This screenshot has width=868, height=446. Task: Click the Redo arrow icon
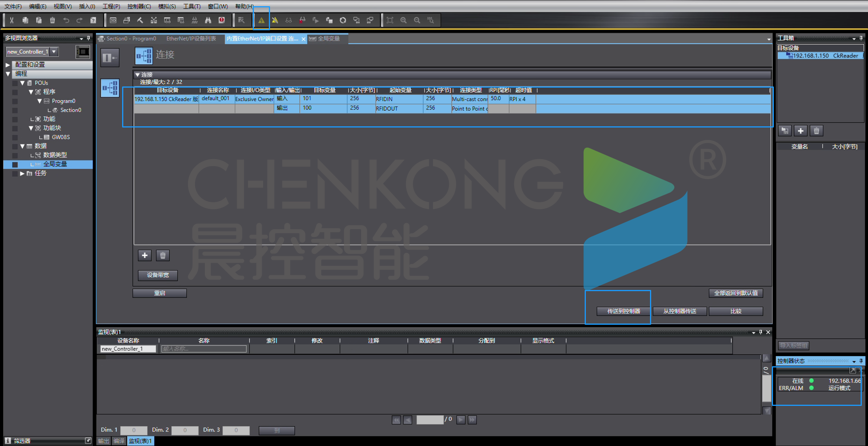79,20
